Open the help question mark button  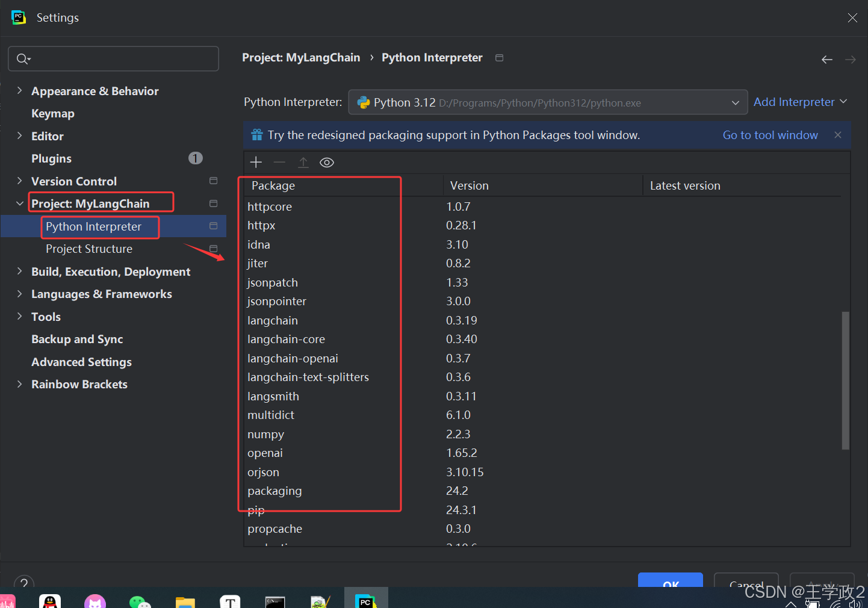click(24, 583)
